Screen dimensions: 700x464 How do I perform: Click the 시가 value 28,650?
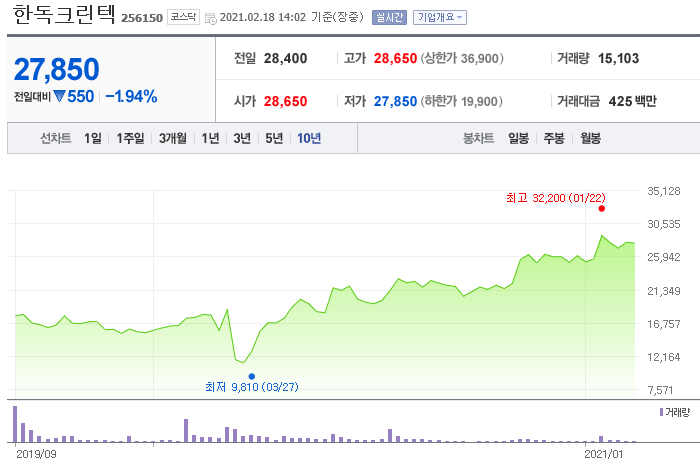[x=285, y=101]
